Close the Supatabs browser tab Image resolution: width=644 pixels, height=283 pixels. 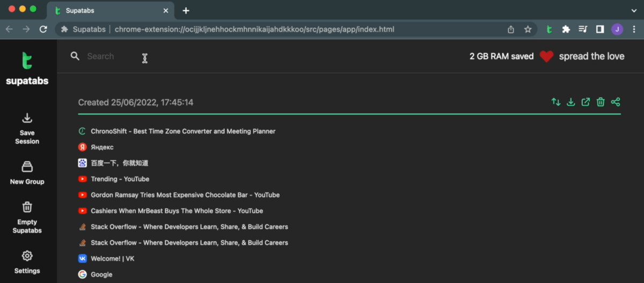[166, 11]
